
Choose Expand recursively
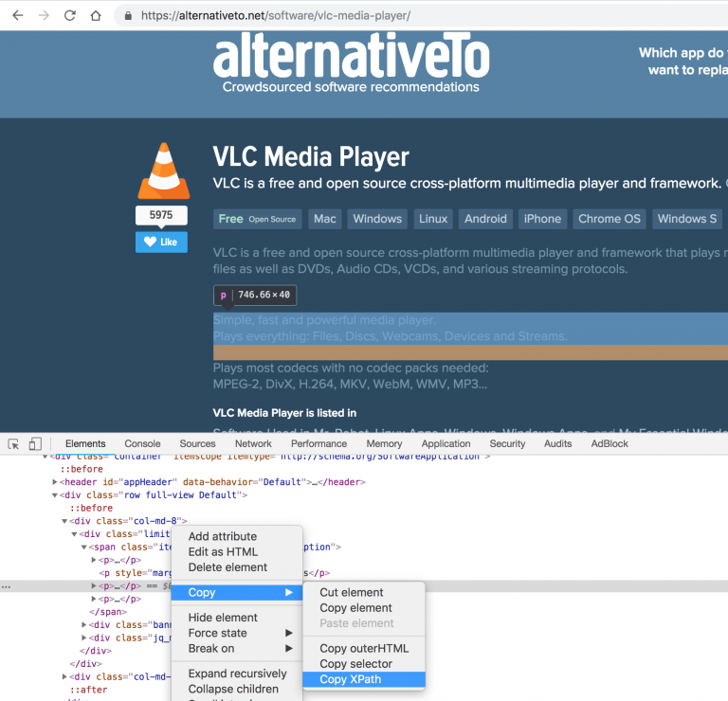(237, 674)
